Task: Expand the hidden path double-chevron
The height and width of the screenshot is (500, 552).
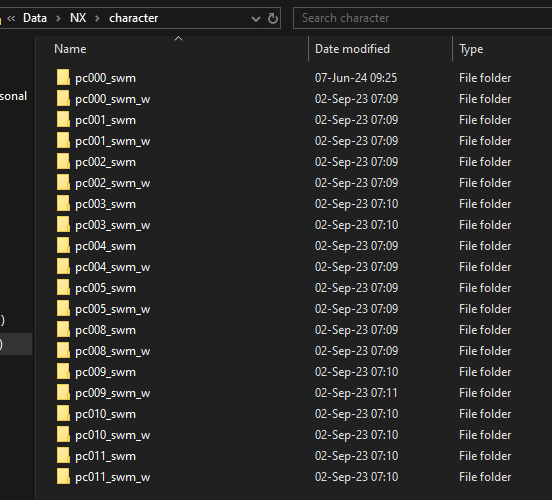Action: pyautogui.click(x=11, y=18)
